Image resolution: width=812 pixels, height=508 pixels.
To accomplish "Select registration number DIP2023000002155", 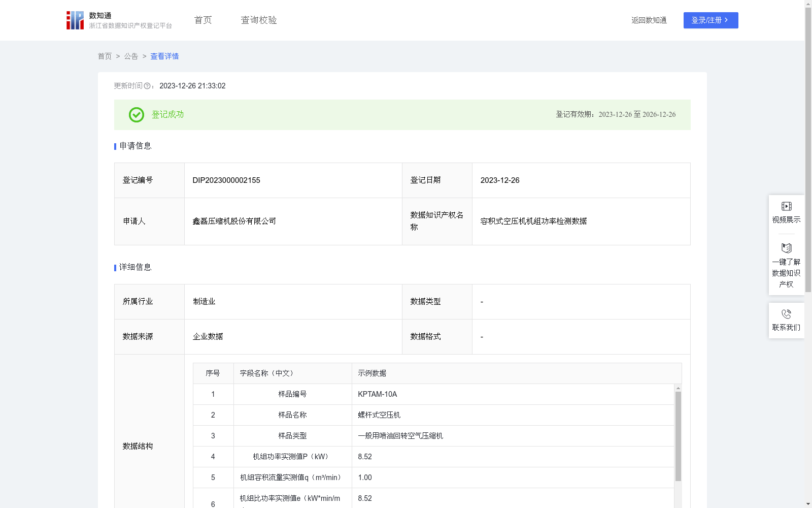I will pos(226,180).
